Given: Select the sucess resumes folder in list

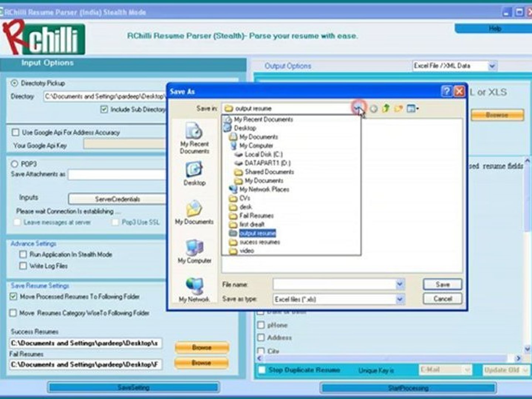Looking at the screenshot, I should click(255, 242).
